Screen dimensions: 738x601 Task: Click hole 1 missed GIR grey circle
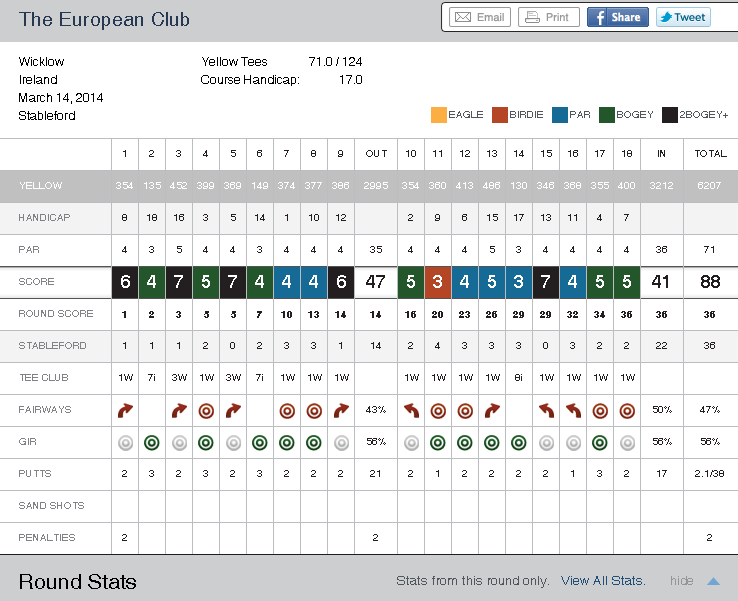point(125,442)
